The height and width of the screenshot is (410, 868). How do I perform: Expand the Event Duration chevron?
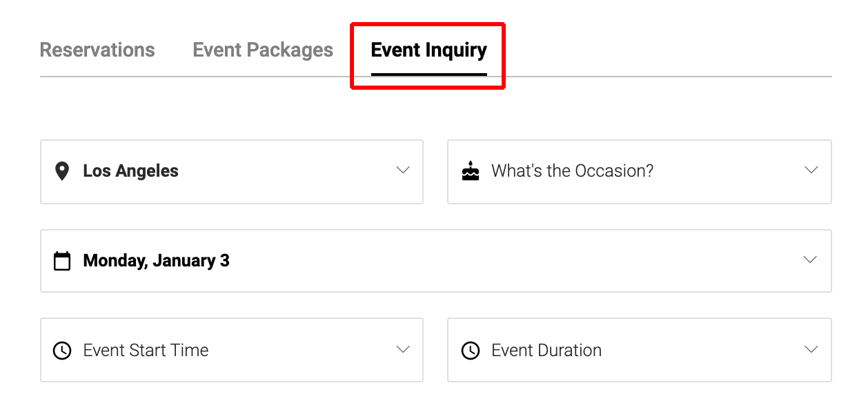(811, 350)
